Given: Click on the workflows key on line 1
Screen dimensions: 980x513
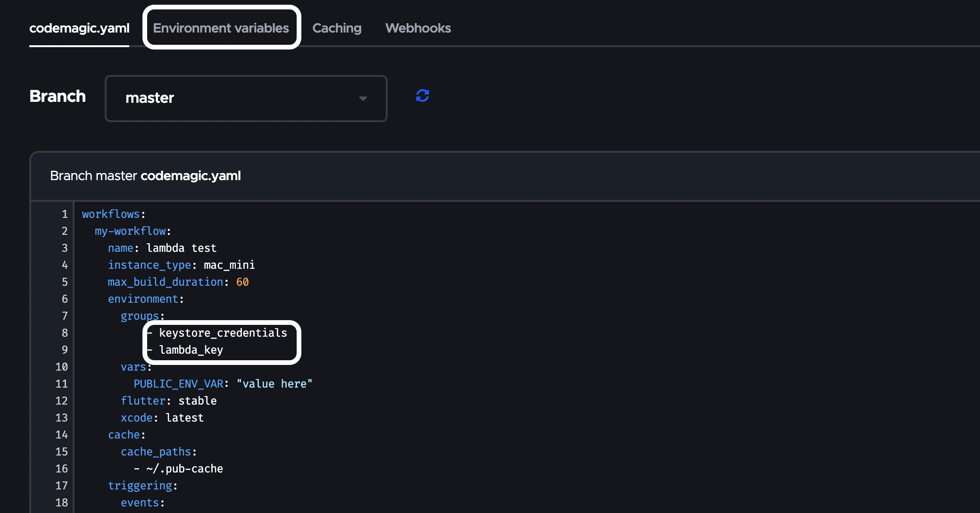Looking at the screenshot, I should [111, 214].
